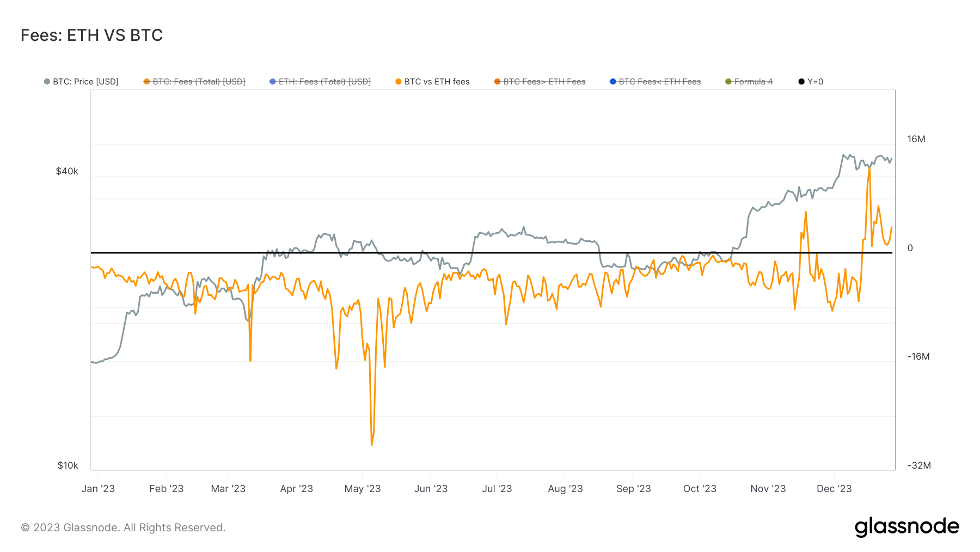This screenshot has width=980, height=552.
Task: Click the blue BTC Fees< ETH Fees dot
Action: pyautogui.click(x=612, y=81)
